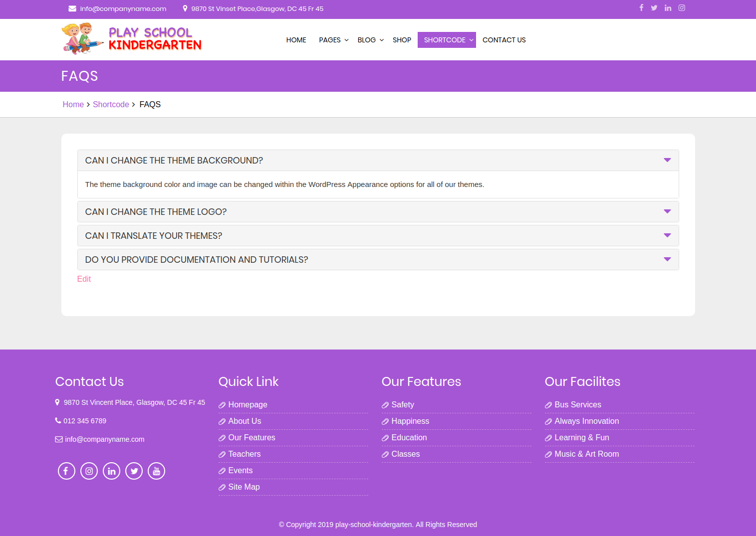
Task: Open the footer YouTube circle icon
Action: pyautogui.click(x=156, y=471)
